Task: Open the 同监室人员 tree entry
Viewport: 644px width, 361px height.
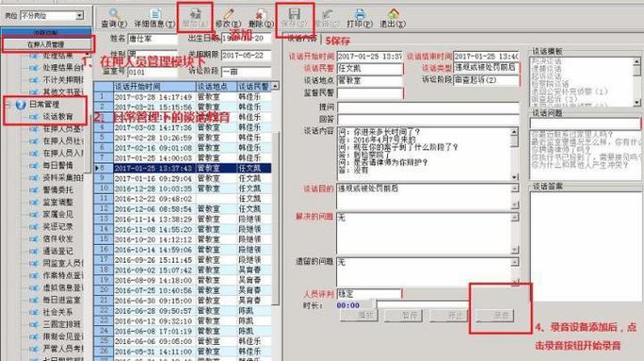Action: pos(63,263)
